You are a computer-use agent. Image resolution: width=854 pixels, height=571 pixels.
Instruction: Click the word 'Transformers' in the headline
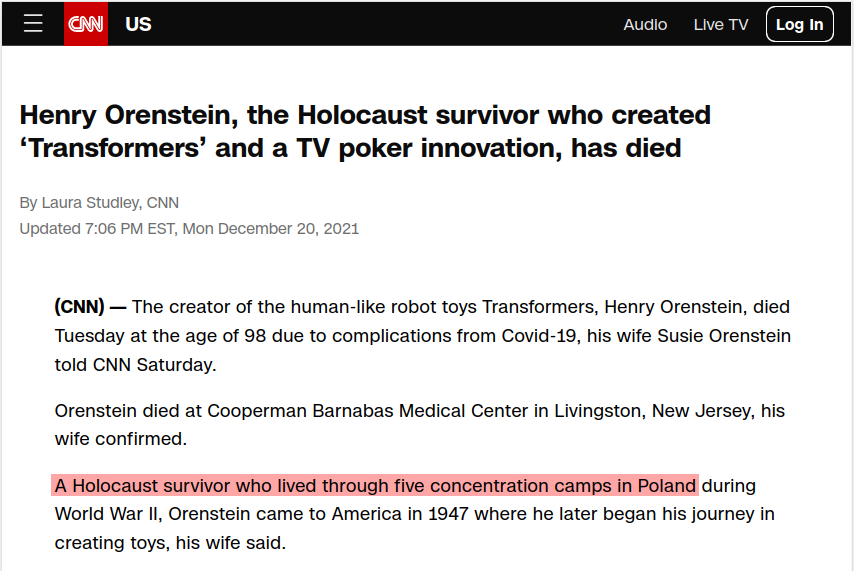[113, 148]
